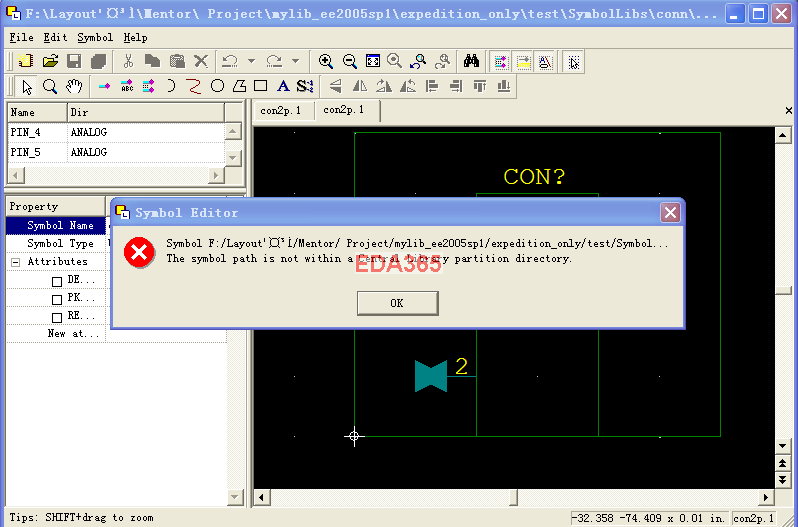Toggle the pin display button after binoculars
The width and height of the screenshot is (798, 527).
pyautogui.click(x=501, y=62)
